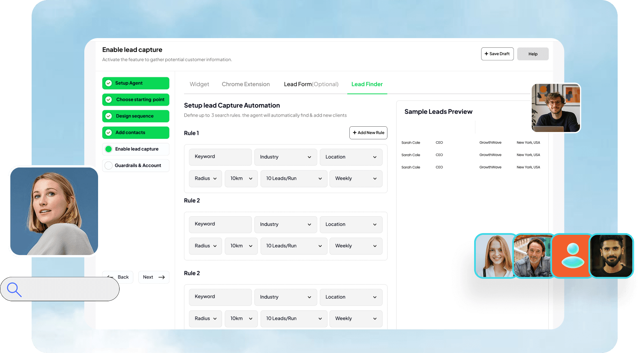
Task: Select the Guardrails & Account step radio
Action: (109, 166)
